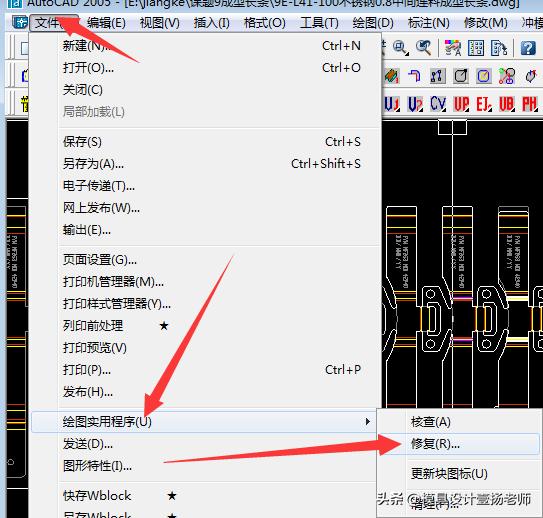
Task: Open Help with the blue question mark
Action: [x=528, y=48]
